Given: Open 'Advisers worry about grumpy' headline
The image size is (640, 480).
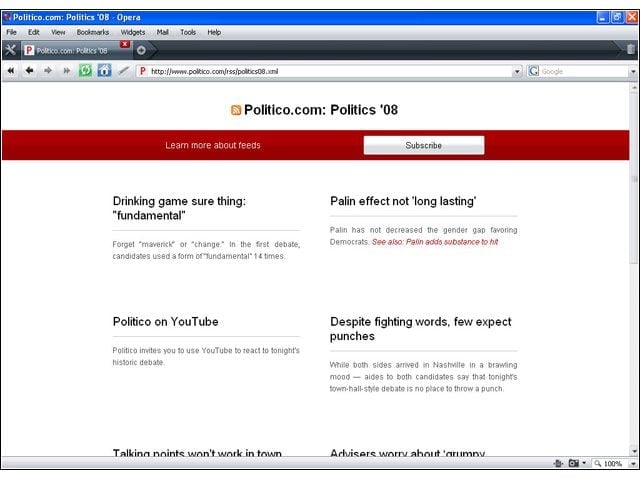Looking at the screenshot, I should (407, 452).
